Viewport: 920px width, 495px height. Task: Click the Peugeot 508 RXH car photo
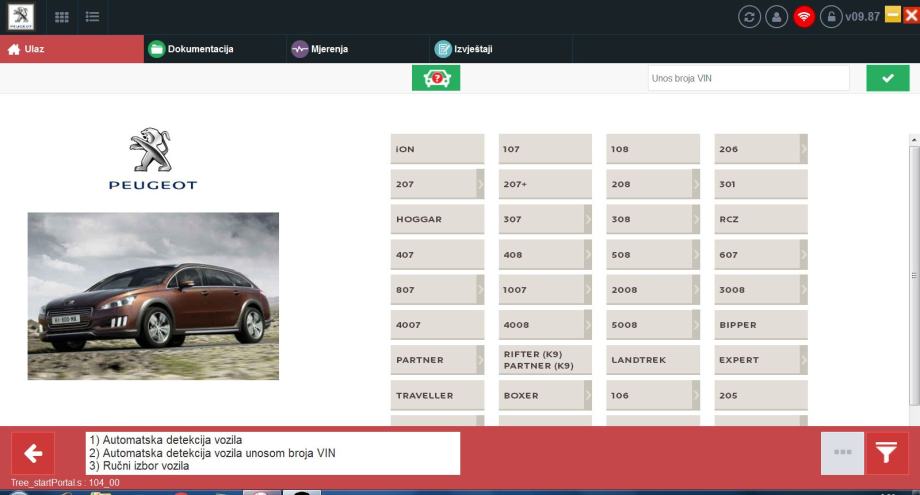point(153,296)
